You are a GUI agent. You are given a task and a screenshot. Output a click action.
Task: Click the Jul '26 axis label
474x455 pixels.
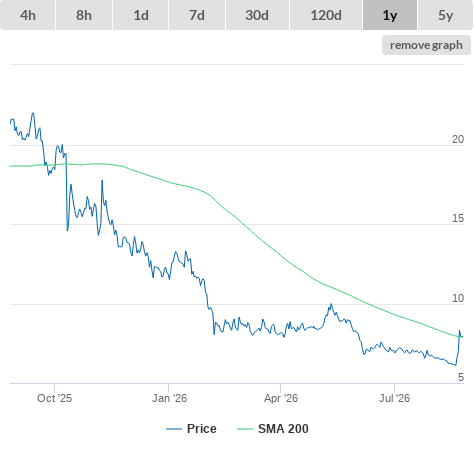394,398
